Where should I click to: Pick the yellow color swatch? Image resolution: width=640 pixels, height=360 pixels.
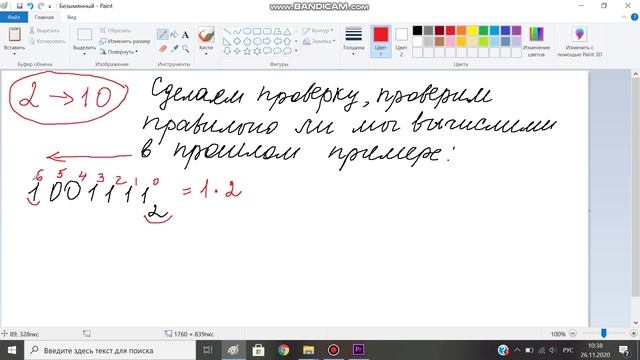point(472,31)
